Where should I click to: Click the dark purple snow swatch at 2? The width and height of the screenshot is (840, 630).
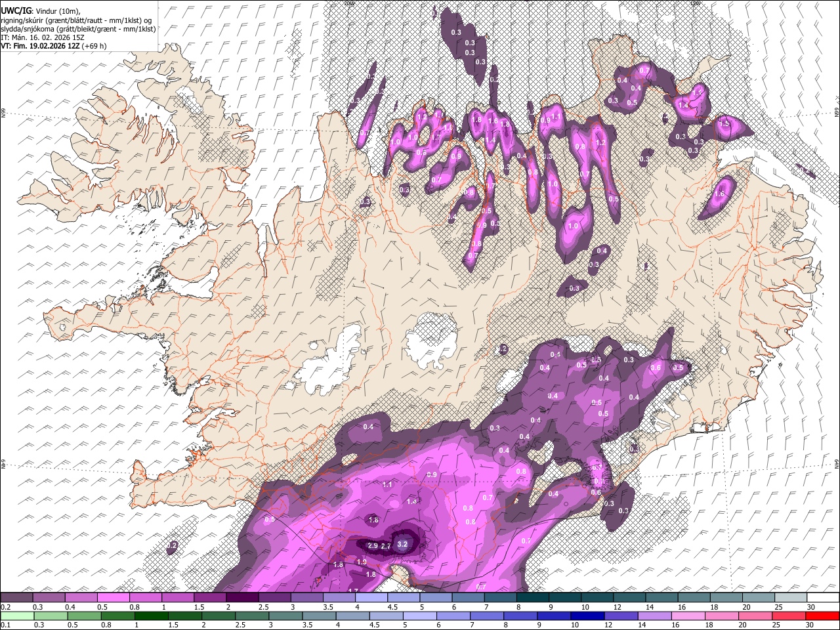click(x=241, y=597)
